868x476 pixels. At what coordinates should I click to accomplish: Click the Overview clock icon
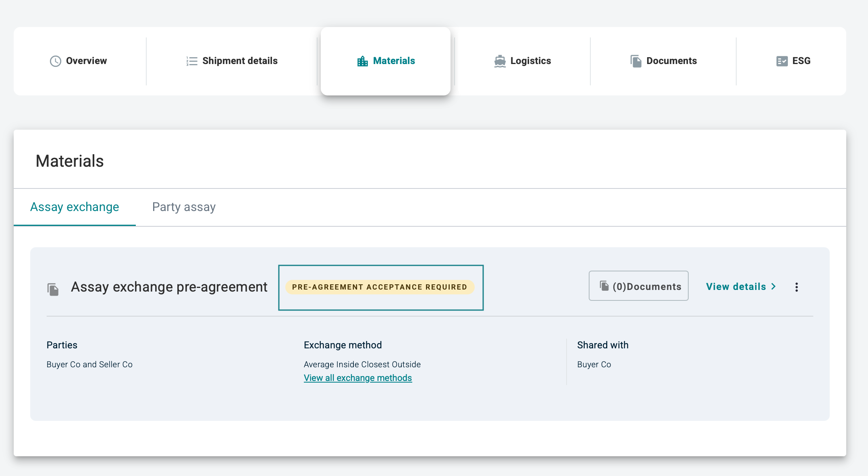pos(55,61)
